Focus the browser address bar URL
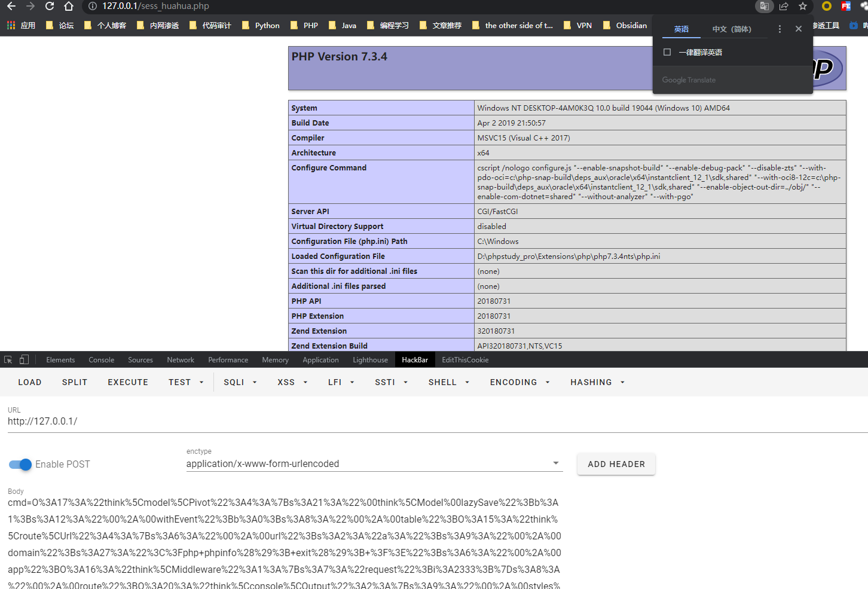 [155, 6]
